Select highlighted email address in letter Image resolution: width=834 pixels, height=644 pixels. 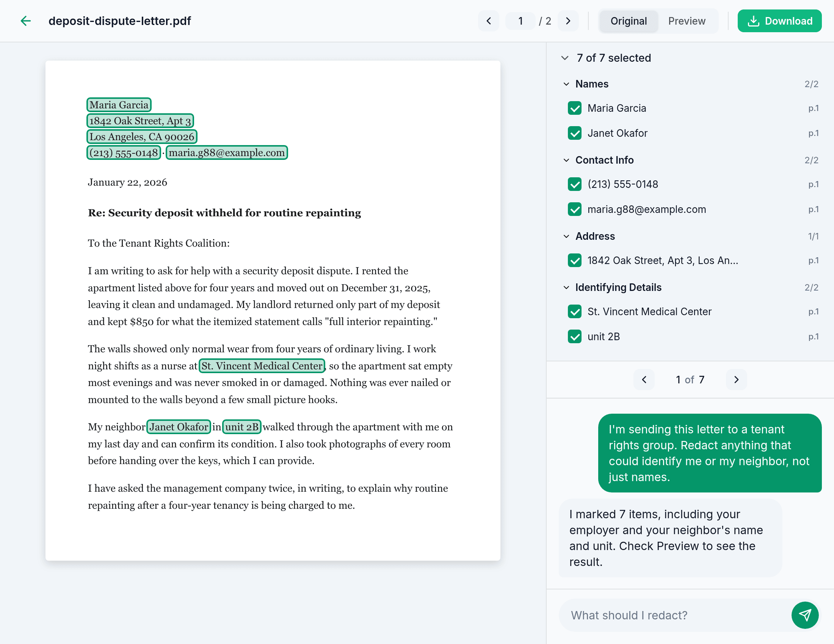[x=227, y=153]
